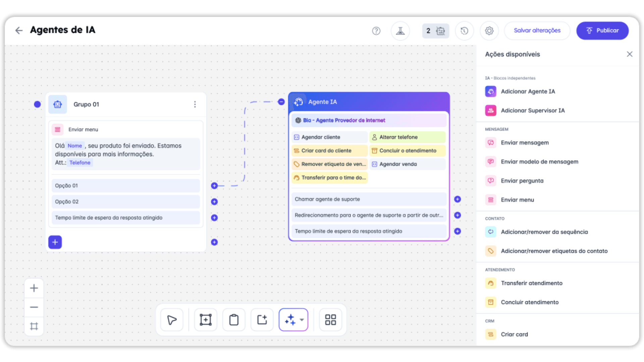This screenshot has width=644, height=362.
Task: Click connector plus next to Chamar agente de suporte
Action: pos(458,199)
